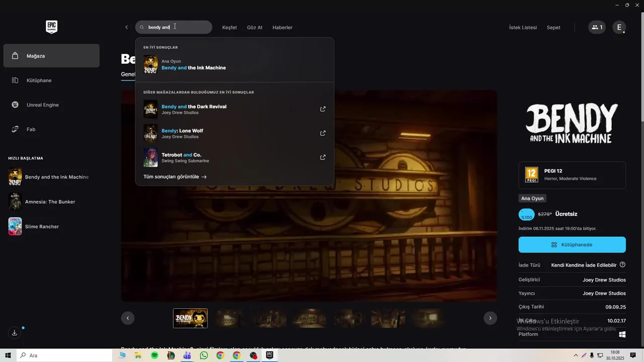
Task: Open Microsoft Teams from taskbar
Action: coord(187,355)
